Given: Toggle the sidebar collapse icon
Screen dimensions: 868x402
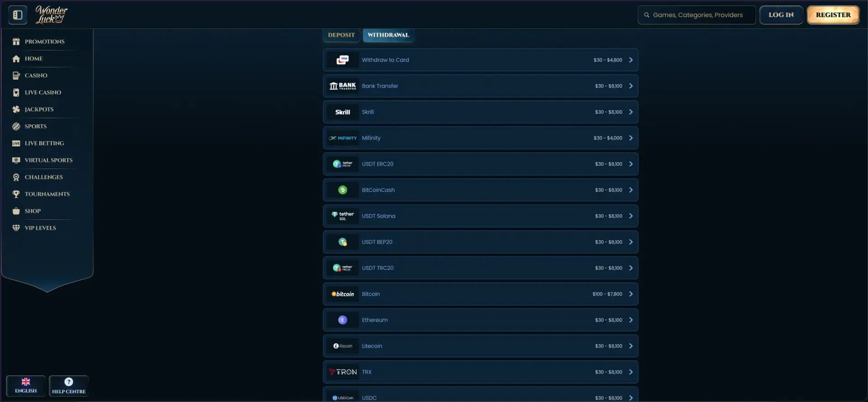Looking at the screenshot, I should (x=18, y=15).
